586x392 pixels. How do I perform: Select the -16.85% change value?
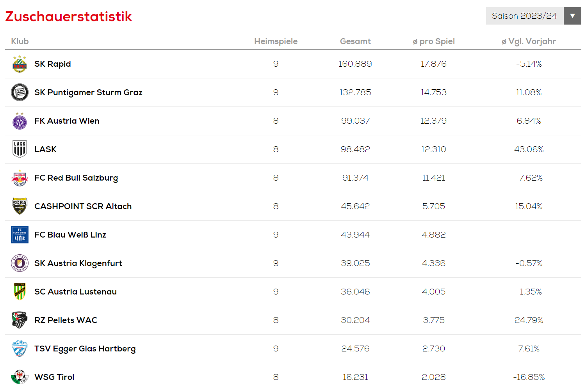[529, 377]
